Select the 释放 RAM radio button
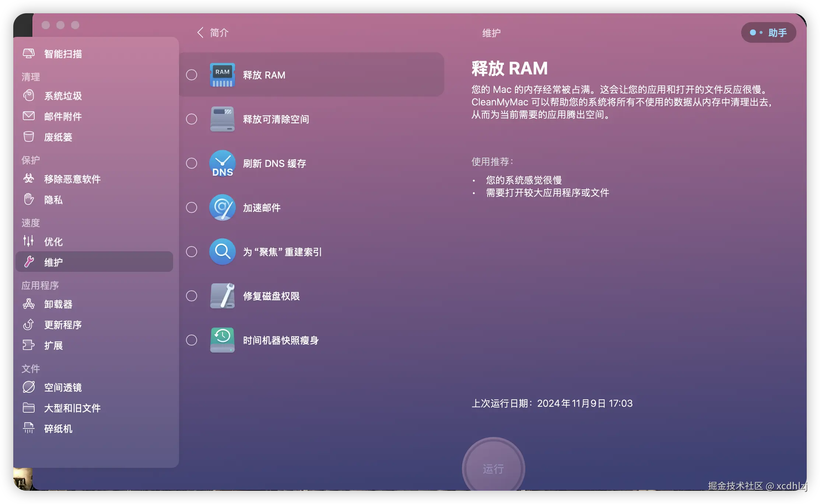Screen dimensions: 820x504 click(192, 75)
